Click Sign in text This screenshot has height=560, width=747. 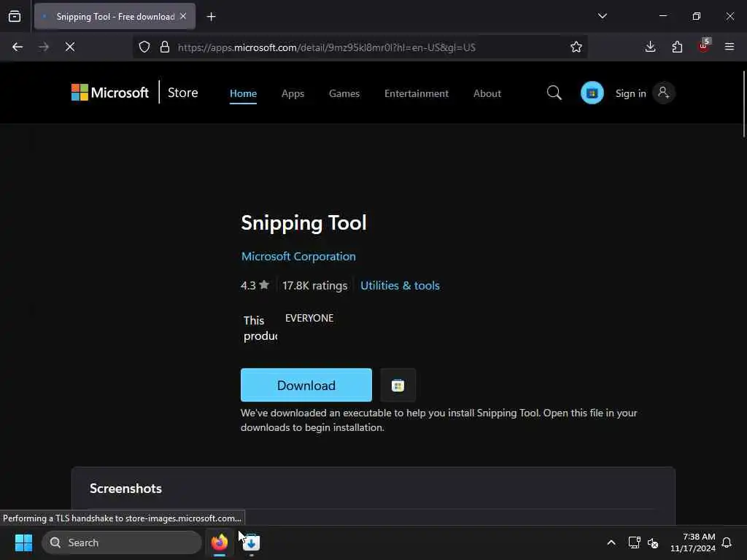pos(630,93)
